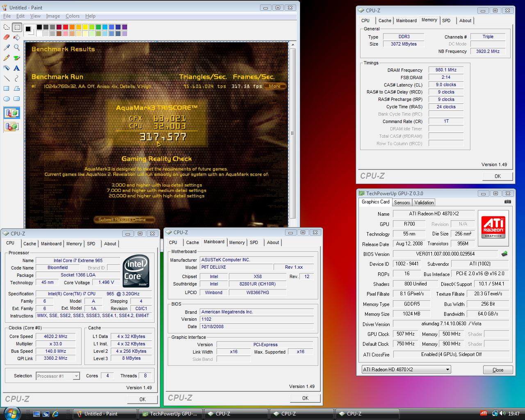
Task: Click the Intel Core i7 logo in CPU-Z
Action: tap(136, 272)
